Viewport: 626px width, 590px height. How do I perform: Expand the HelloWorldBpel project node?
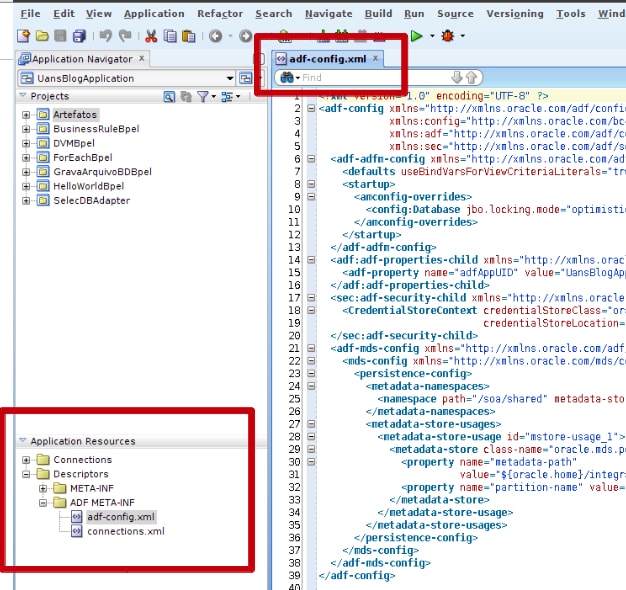[x=26, y=186]
